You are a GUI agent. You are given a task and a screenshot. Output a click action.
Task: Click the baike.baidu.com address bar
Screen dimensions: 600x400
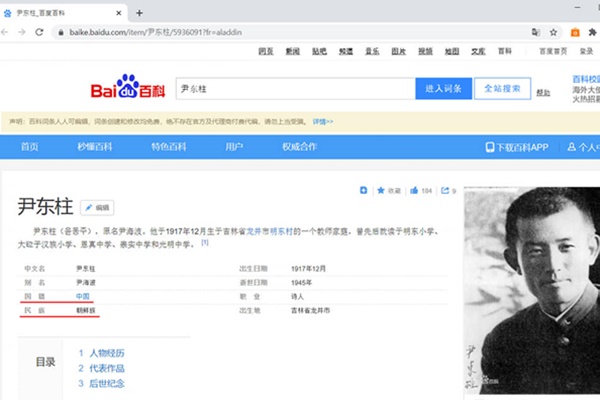coord(291,33)
